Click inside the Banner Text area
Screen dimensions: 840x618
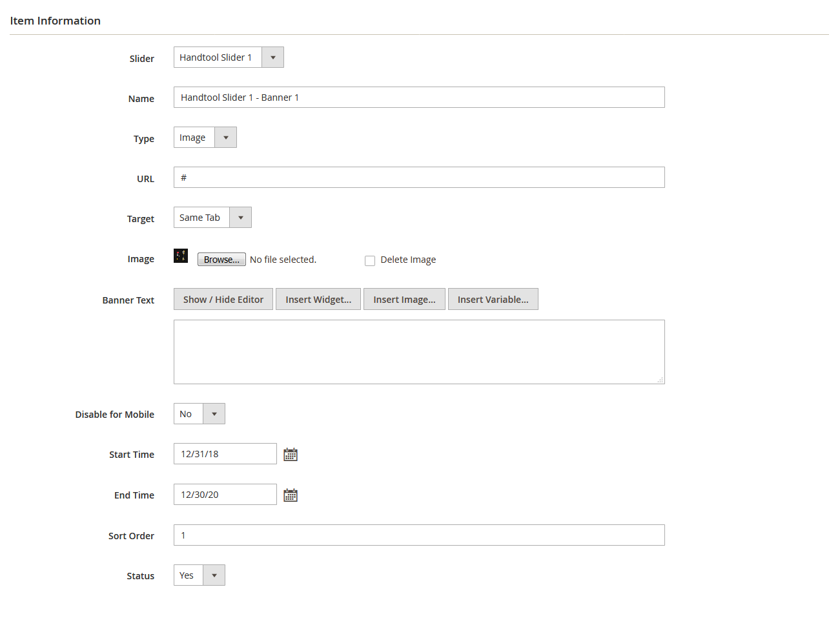419,351
